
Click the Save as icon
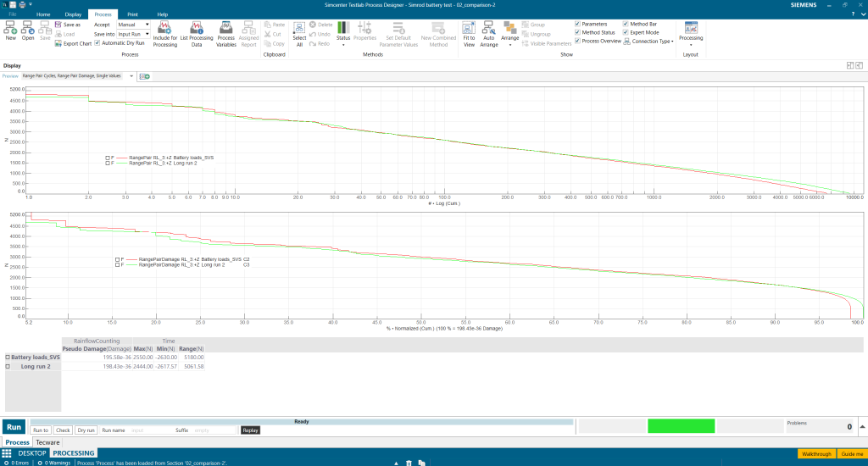tap(58, 25)
